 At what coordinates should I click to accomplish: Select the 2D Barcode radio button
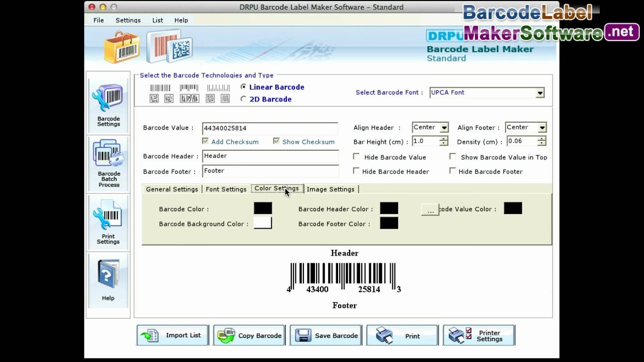244,99
